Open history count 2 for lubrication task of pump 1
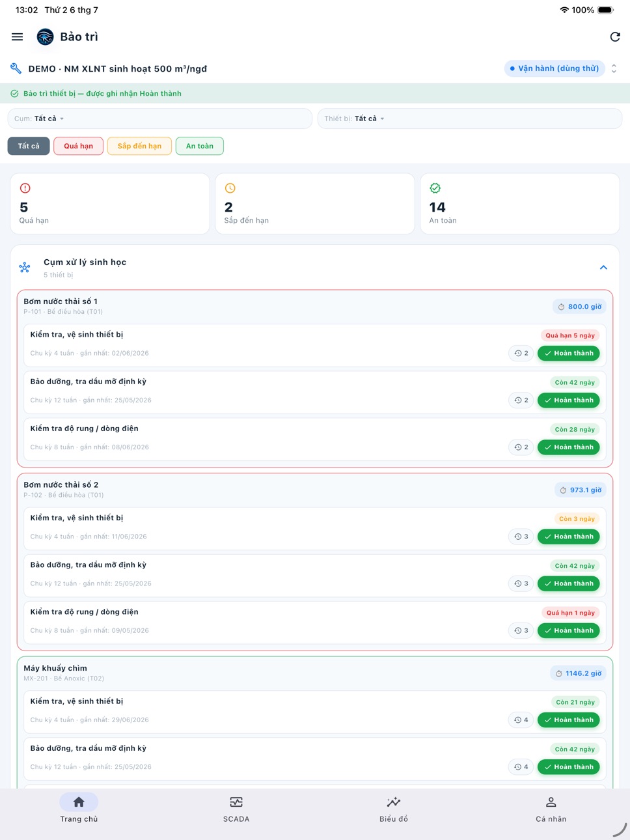 [521, 400]
